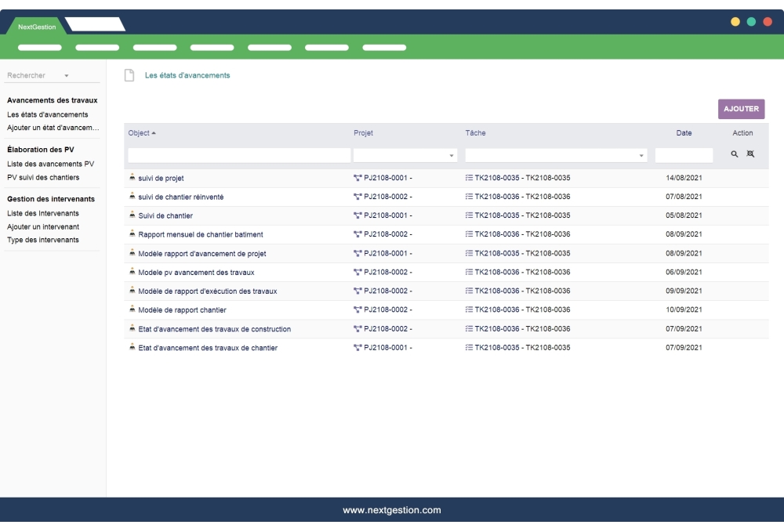784x532 pixels.
Task: Click project icon in 'Suivi de chantier' row
Action: (358, 215)
